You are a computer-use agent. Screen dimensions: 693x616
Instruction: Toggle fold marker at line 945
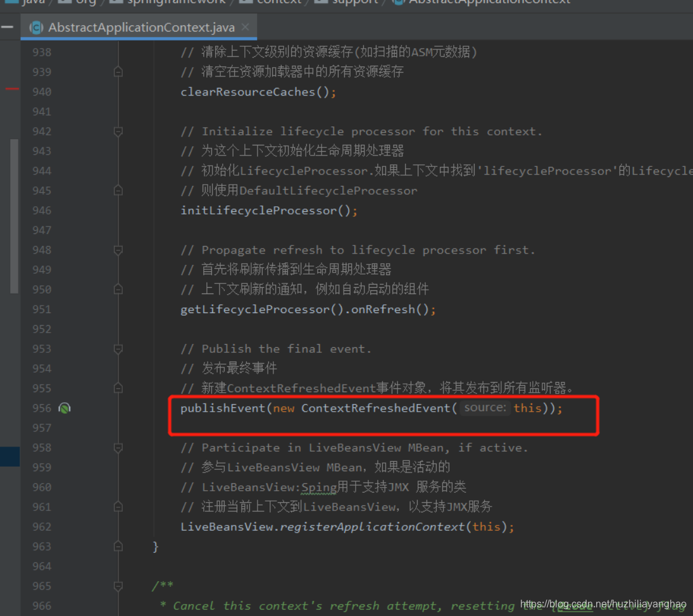point(118,190)
